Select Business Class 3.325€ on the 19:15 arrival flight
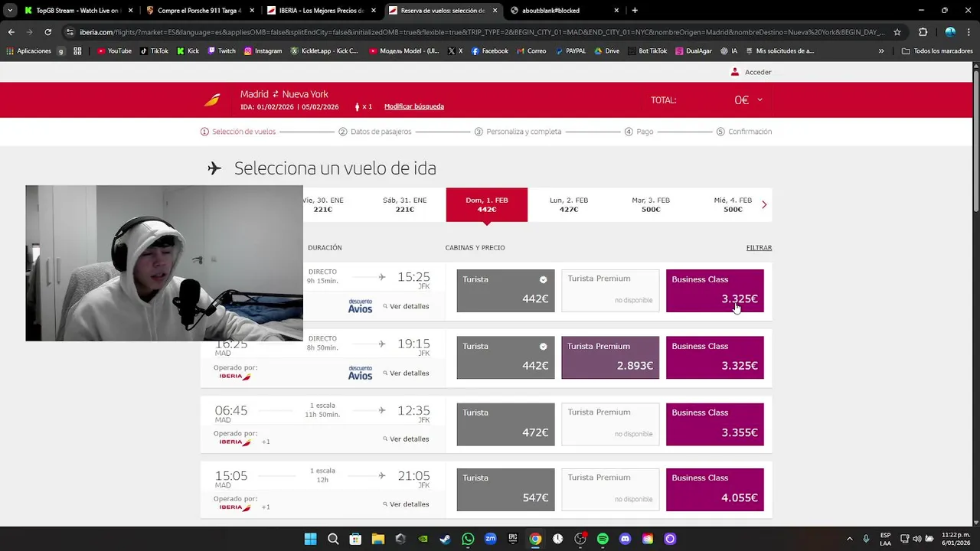The image size is (980, 551). click(x=714, y=357)
